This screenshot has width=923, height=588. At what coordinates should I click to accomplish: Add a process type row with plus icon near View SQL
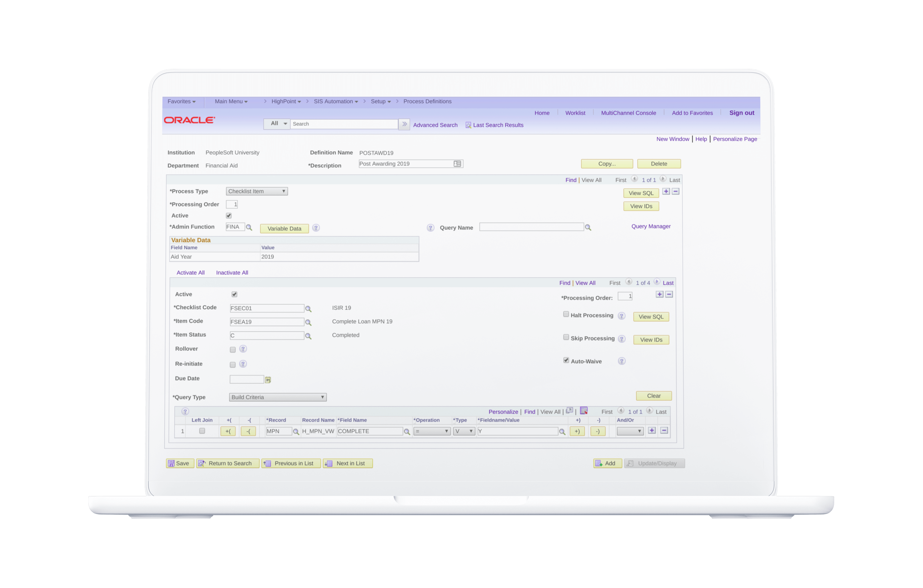[666, 192]
